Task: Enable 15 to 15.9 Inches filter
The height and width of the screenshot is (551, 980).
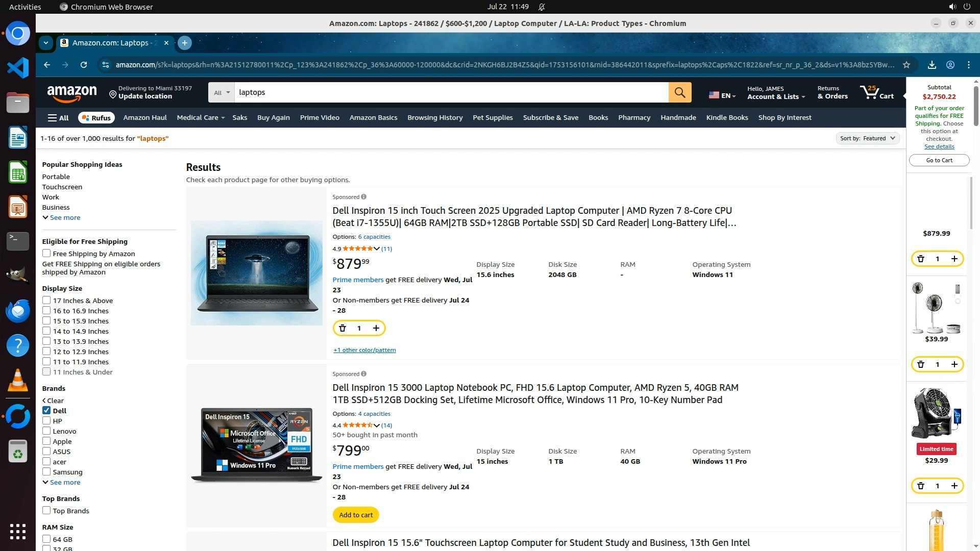Action: [x=46, y=321]
